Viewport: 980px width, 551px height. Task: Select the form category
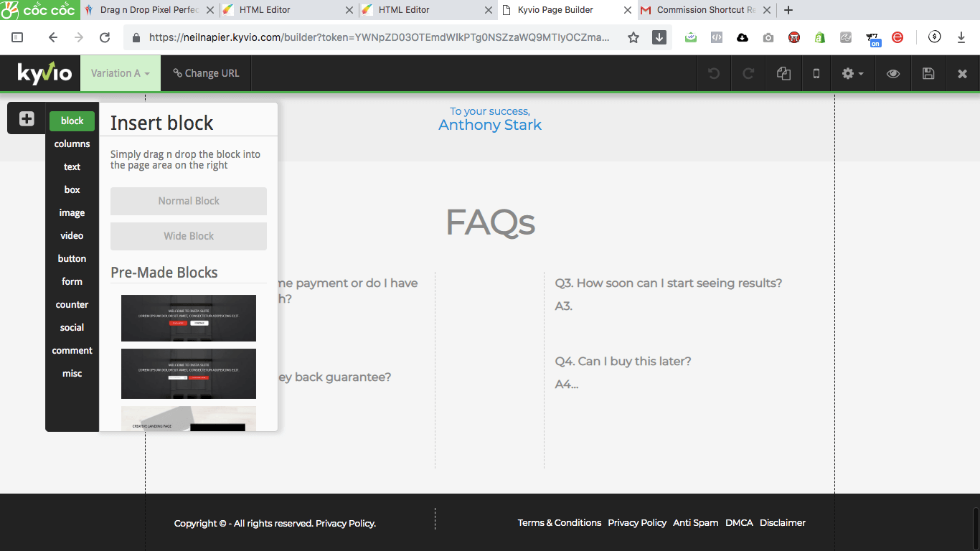[72, 281]
